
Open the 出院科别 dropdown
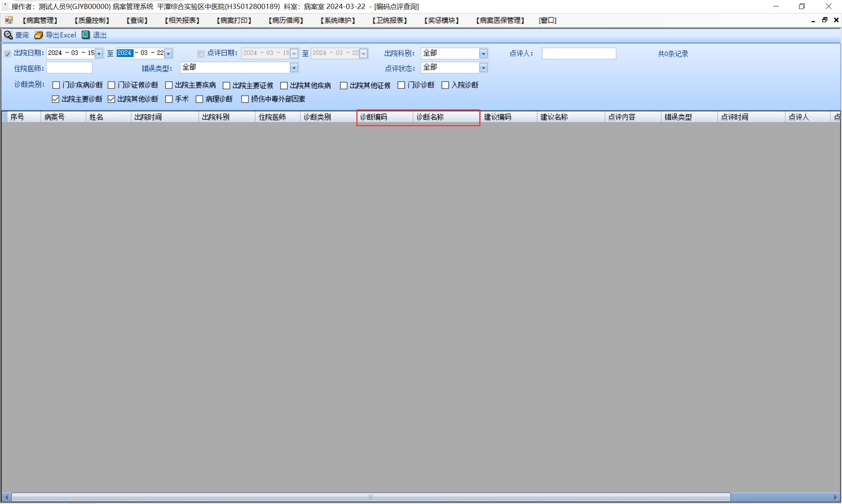click(x=483, y=54)
